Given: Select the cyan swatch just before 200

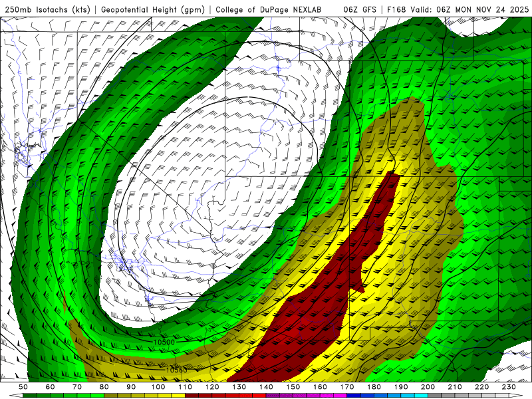Looking at the screenshot, I should [422, 395].
